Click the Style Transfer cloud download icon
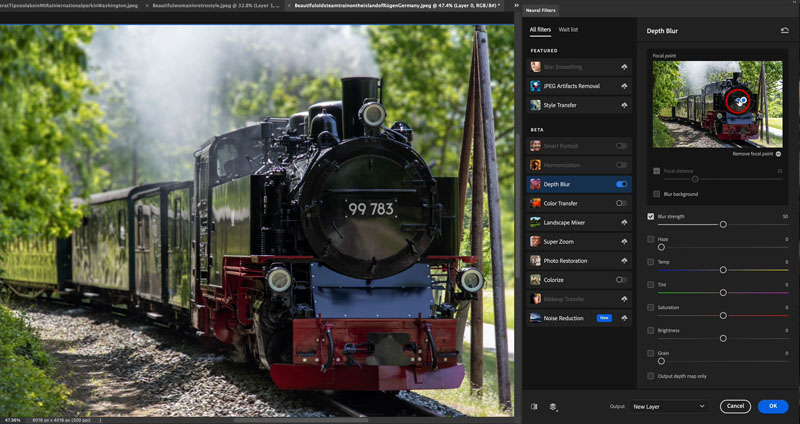Viewport: 800px width, 424px height. click(x=624, y=105)
